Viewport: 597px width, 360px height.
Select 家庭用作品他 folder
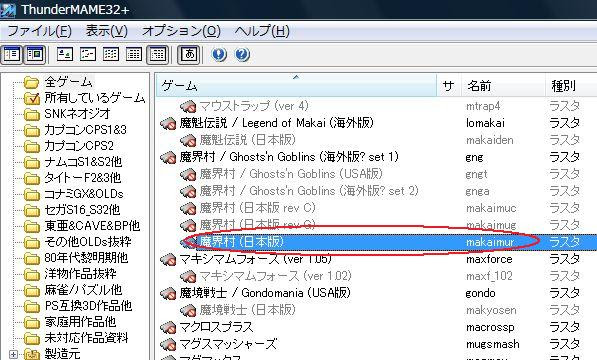pos(80,322)
